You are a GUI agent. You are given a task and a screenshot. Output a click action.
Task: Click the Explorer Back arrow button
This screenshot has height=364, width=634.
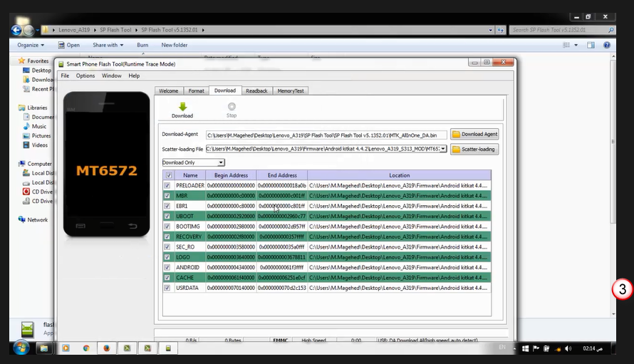pos(16,30)
